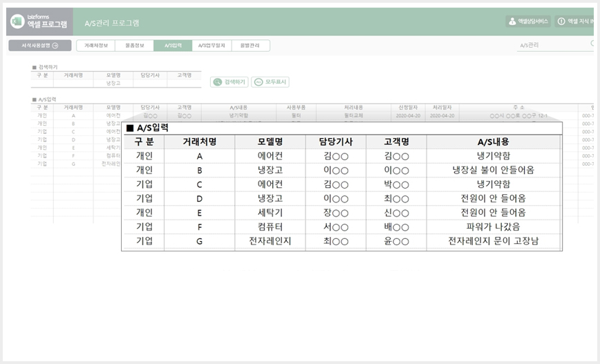Image resolution: width=600 pixels, height=364 pixels.
Task: Select the 장○○ technician cell
Action: tap(335, 213)
